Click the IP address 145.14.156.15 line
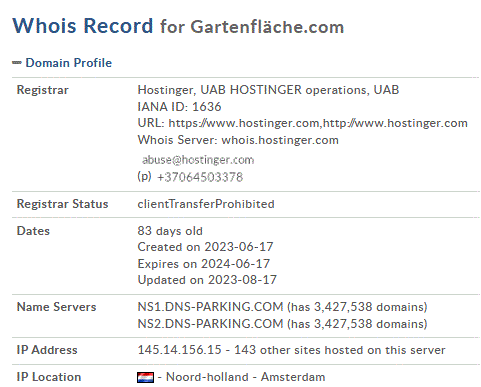Image resolution: width=481 pixels, height=387 pixels. click(x=292, y=350)
